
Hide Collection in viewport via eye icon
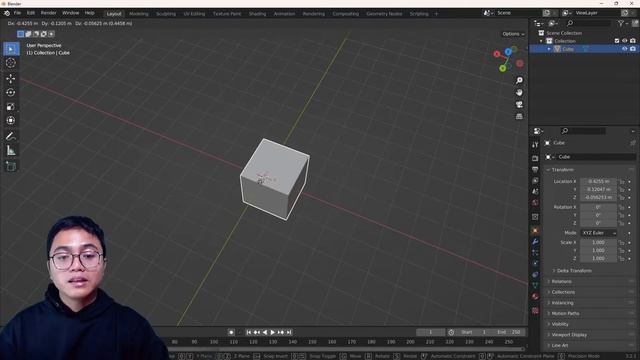tap(624, 41)
